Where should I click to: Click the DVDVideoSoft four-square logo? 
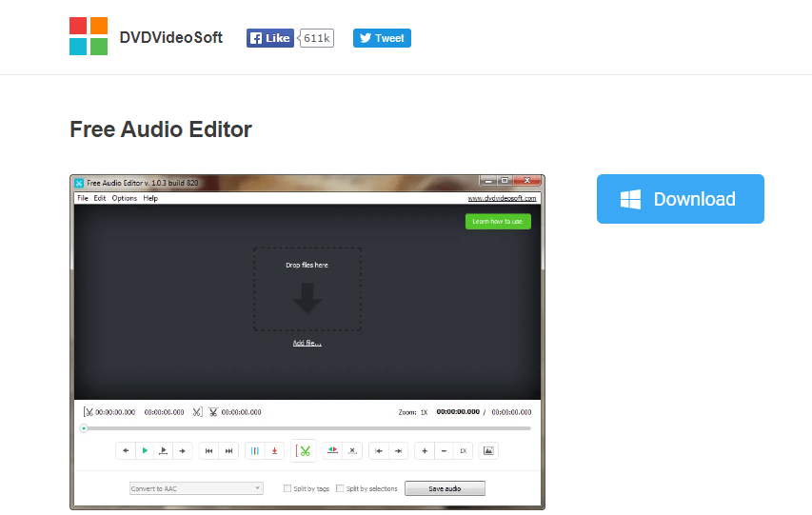pos(89,36)
